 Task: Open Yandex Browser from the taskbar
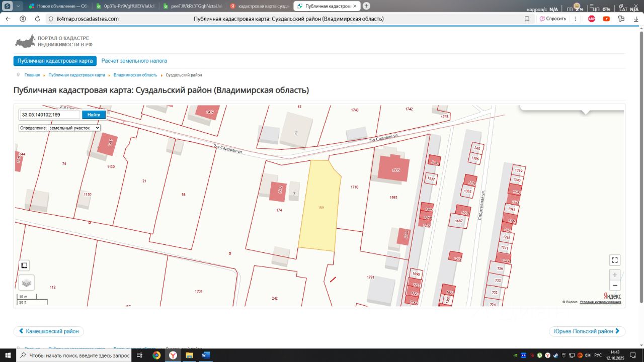(x=173, y=355)
